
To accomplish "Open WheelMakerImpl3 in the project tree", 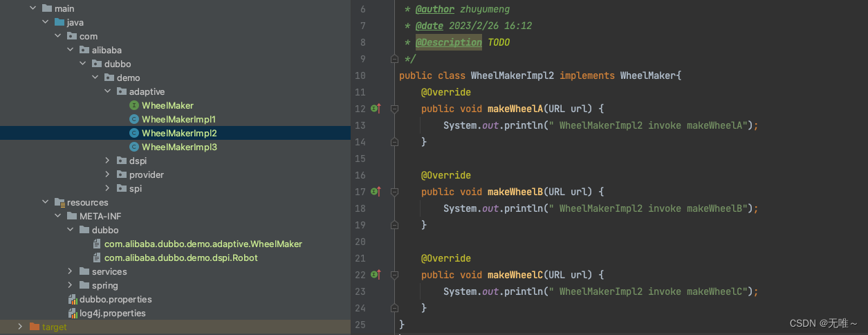I will (x=179, y=147).
